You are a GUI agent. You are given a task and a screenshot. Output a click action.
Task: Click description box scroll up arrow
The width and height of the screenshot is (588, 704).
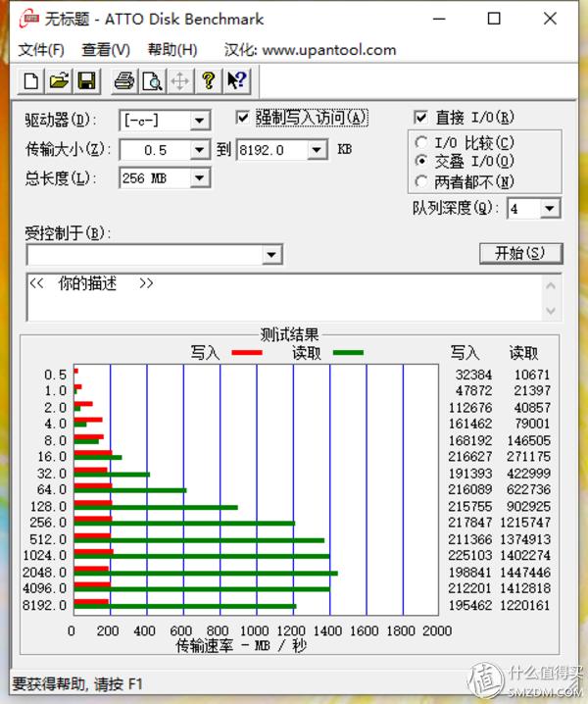click(x=551, y=285)
